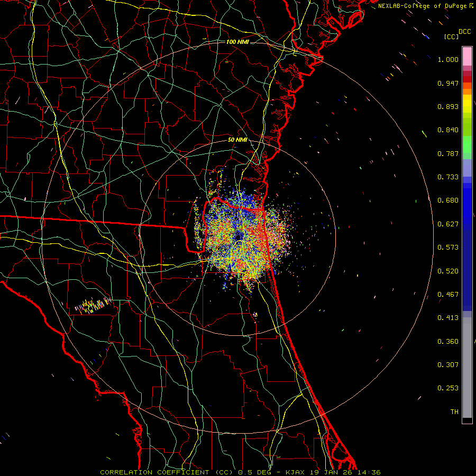Select the 0.253 color scale value
This screenshot has height=476, width=476.
(x=448, y=388)
